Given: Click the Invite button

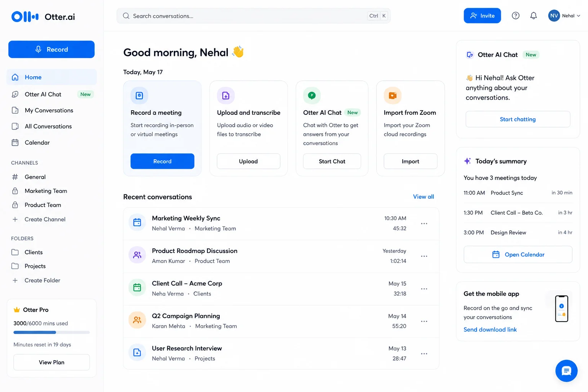Looking at the screenshot, I should pos(482,16).
